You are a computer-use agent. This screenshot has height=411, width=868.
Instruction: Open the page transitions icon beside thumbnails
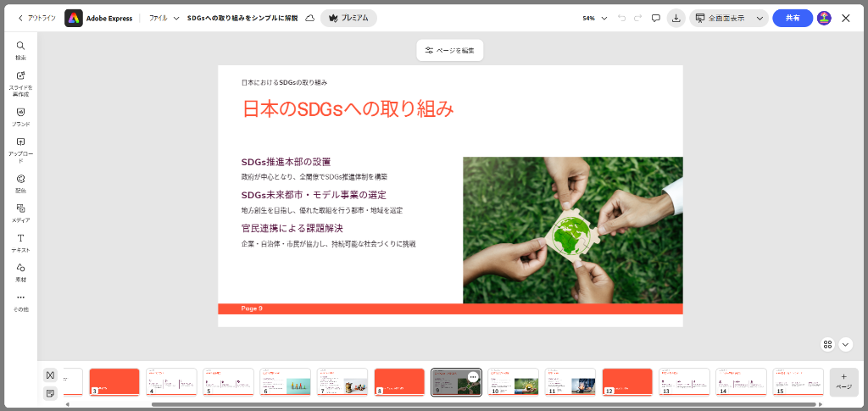(x=50, y=375)
